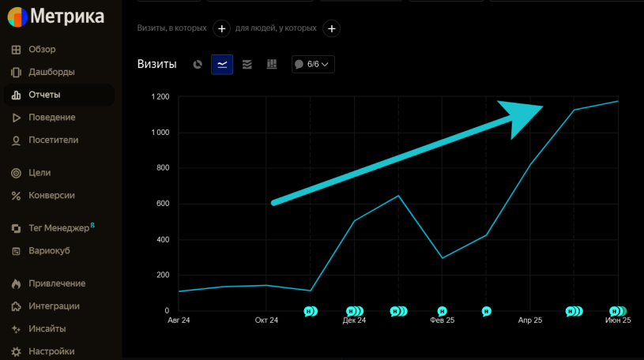644x360 pixels.
Task: Add people condition after 'для людей, у которых'
Action: tap(333, 28)
